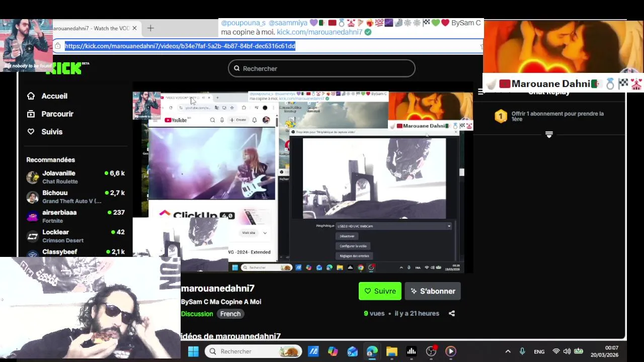Switch to Microsoft Edge in taskbar
Viewport: 644px width, 362px height.
click(x=372, y=351)
